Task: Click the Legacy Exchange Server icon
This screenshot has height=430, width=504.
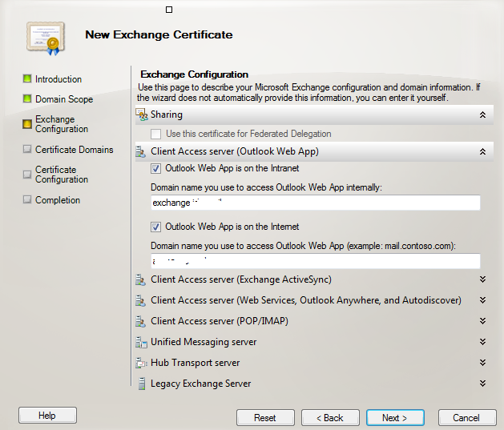Action: tap(142, 384)
